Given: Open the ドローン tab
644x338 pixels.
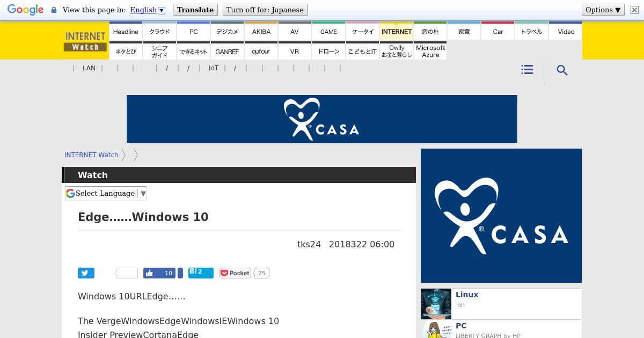Looking at the screenshot, I should (x=328, y=52).
